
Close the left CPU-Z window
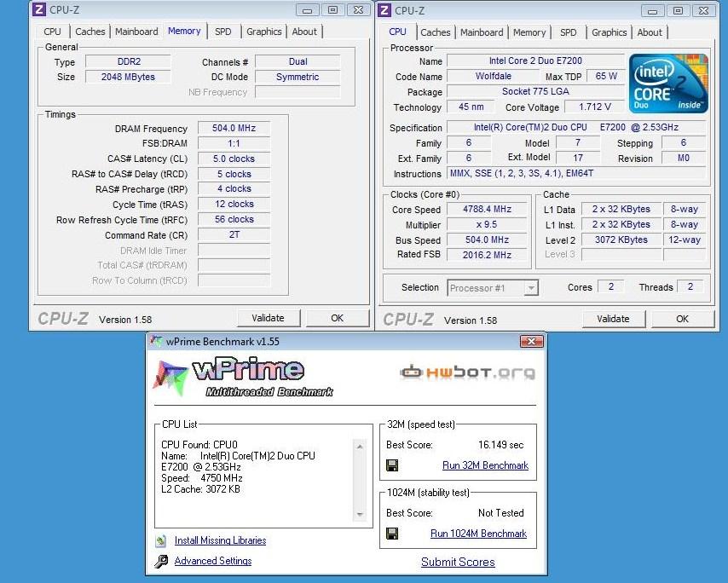click(x=358, y=9)
